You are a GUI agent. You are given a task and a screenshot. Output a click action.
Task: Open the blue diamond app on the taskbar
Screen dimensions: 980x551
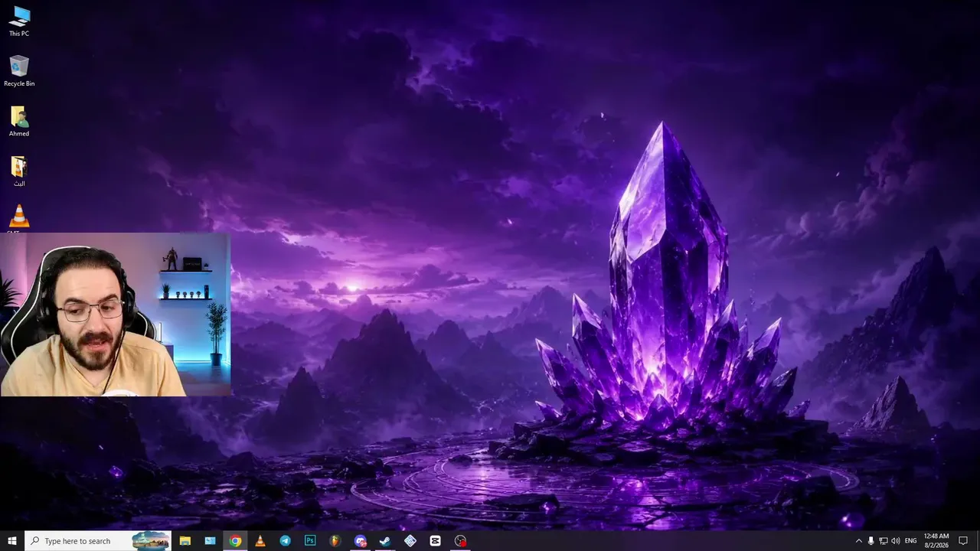[x=410, y=541]
